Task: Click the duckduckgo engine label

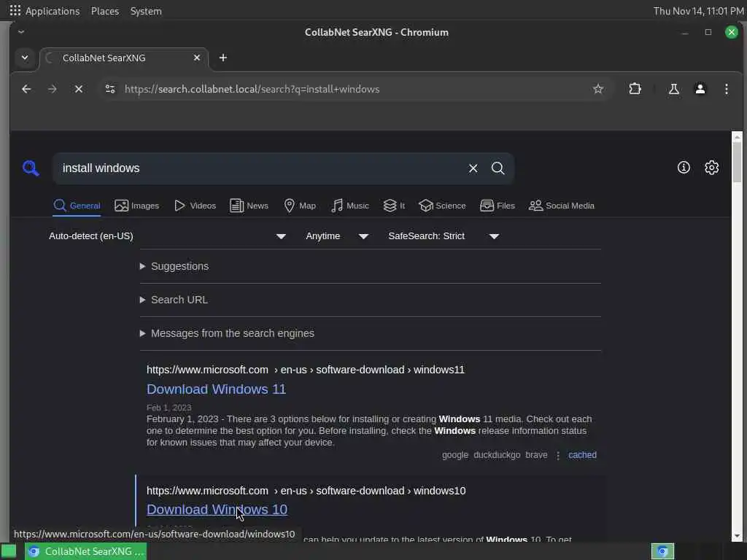Action: coord(497,455)
